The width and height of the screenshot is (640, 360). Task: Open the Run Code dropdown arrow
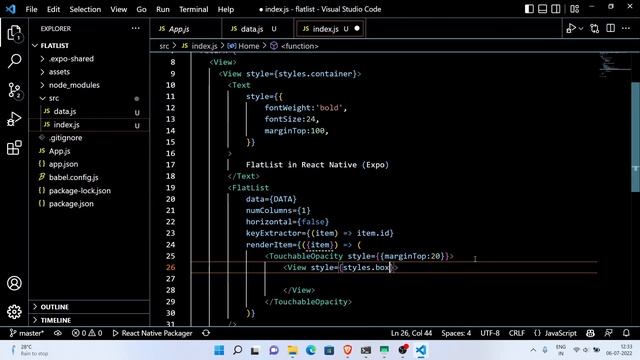(581, 29)
